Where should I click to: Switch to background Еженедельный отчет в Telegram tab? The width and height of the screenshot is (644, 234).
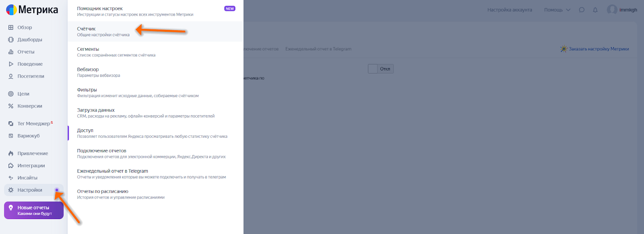(318, 49)
